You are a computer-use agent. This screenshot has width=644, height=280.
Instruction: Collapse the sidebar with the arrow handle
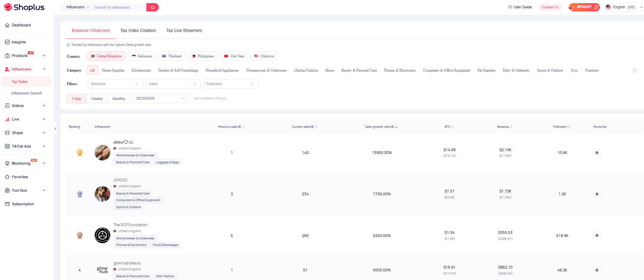55,129
